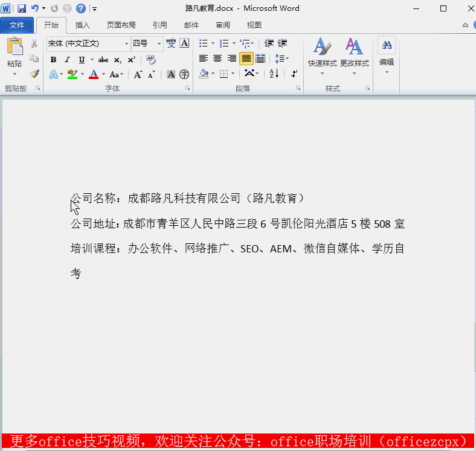Apply the green text highlight color
The width and height of the screenshot is (476, 451).
click(72, 74)
